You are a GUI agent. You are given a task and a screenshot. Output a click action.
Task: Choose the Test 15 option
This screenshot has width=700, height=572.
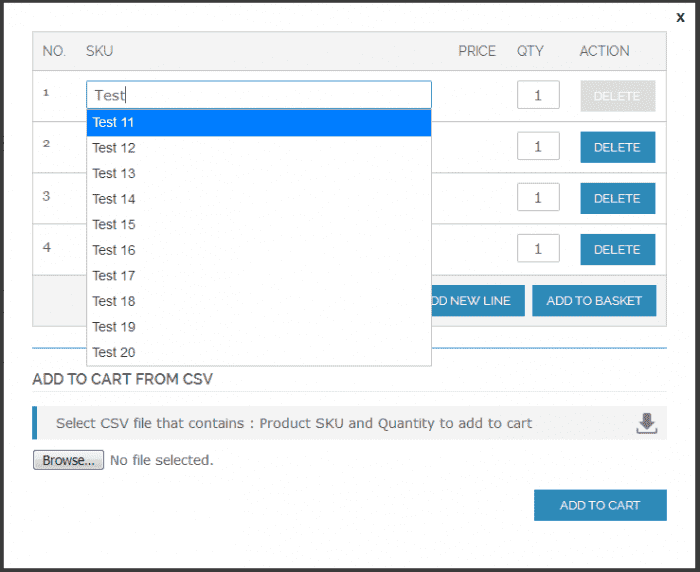coord(258,224)
